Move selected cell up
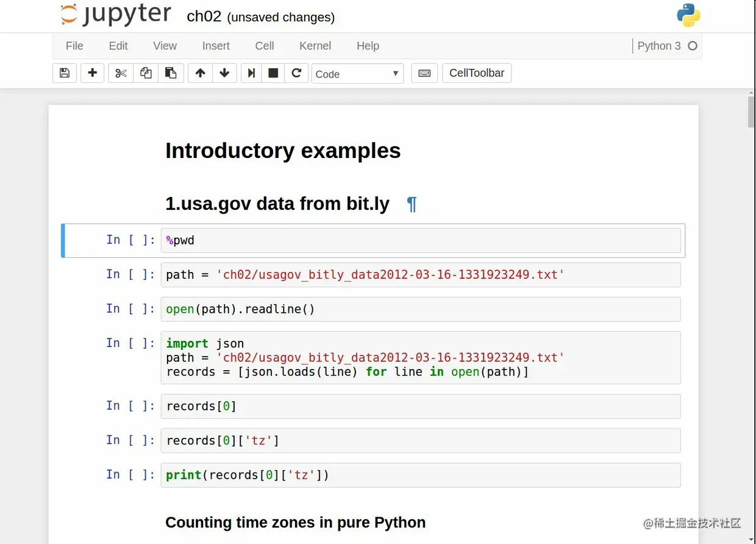The width and height of the screenshot is (756, 544). [200, 73]
